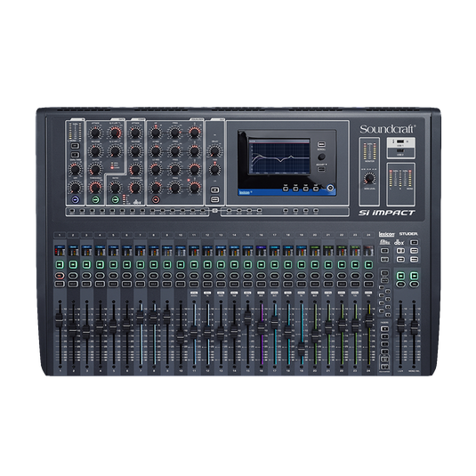This screenshot has height=476, width=476.
Task: Toggle channel 24 green ON button
Action: [x=368, y=264]
